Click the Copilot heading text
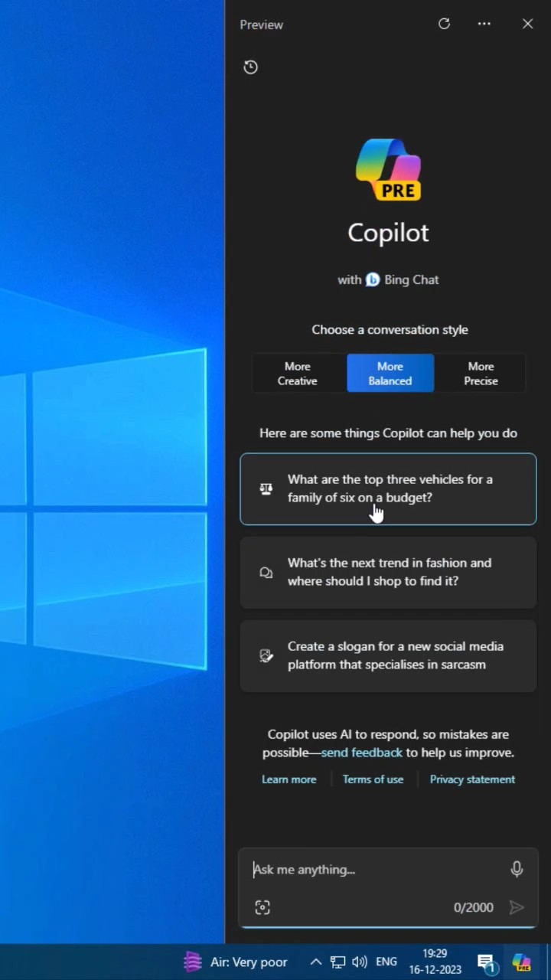Viewport: 551px width, 980px height. (389, 233)
